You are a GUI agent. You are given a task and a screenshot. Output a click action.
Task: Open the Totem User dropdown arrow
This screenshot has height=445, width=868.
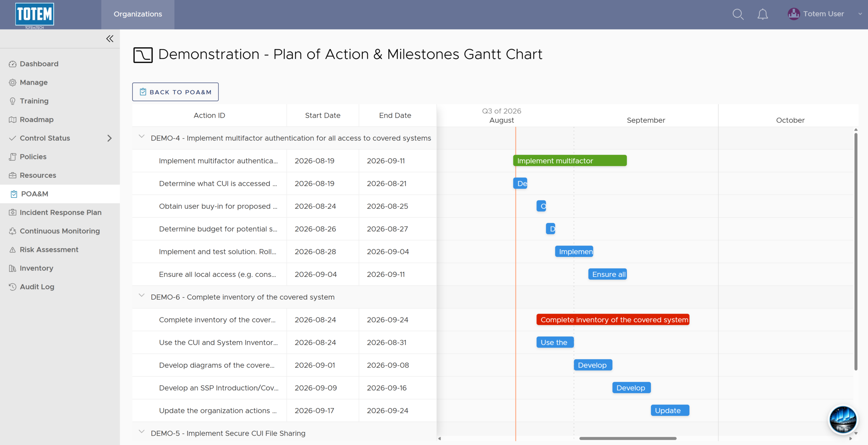[860, 14]
